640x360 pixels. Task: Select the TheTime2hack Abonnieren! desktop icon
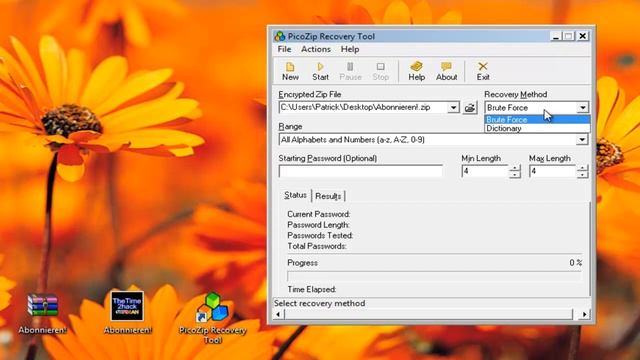pos(127,313)
